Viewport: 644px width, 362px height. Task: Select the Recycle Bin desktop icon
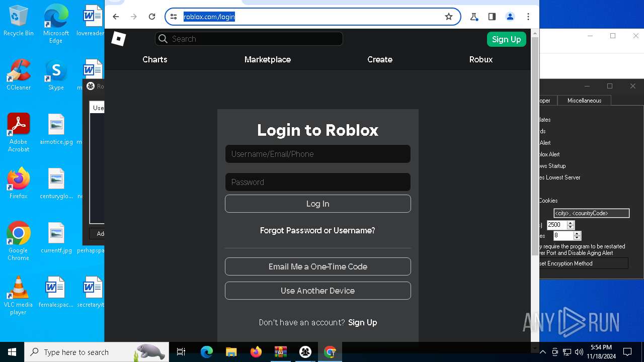click(19, 21)
